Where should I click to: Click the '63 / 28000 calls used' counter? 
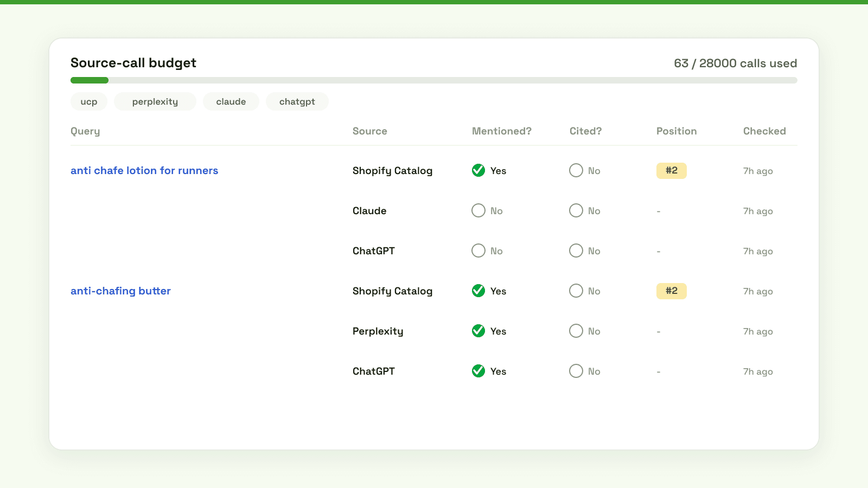pyautogui.click(x=736, y=63)
